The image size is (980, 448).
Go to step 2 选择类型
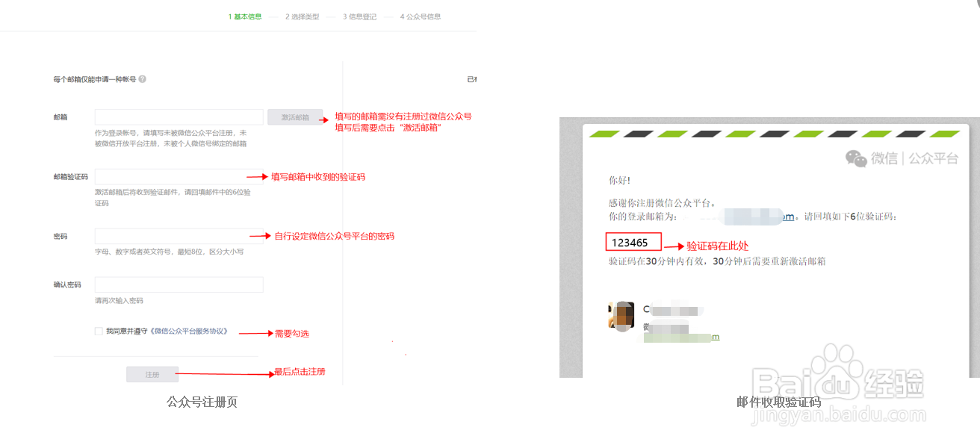tap(303, 16)
